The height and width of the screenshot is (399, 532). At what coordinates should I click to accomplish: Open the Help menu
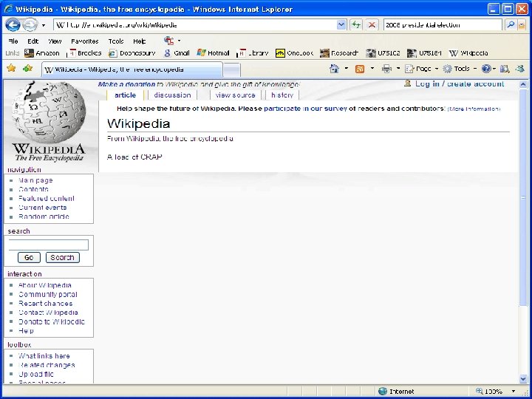[140, 41]
